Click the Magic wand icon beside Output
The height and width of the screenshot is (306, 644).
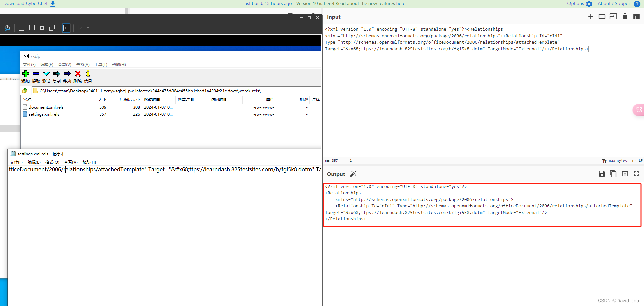(x=353, y=174)
